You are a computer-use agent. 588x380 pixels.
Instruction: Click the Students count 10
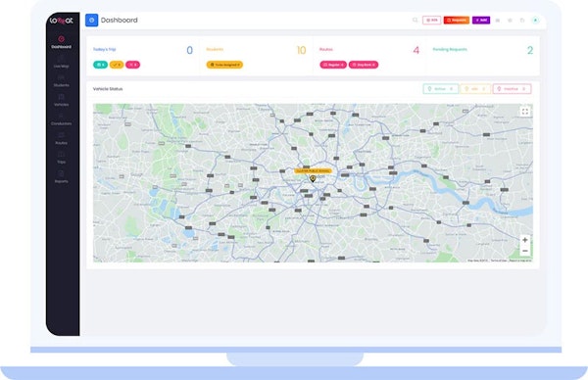(x=301, y=50)
